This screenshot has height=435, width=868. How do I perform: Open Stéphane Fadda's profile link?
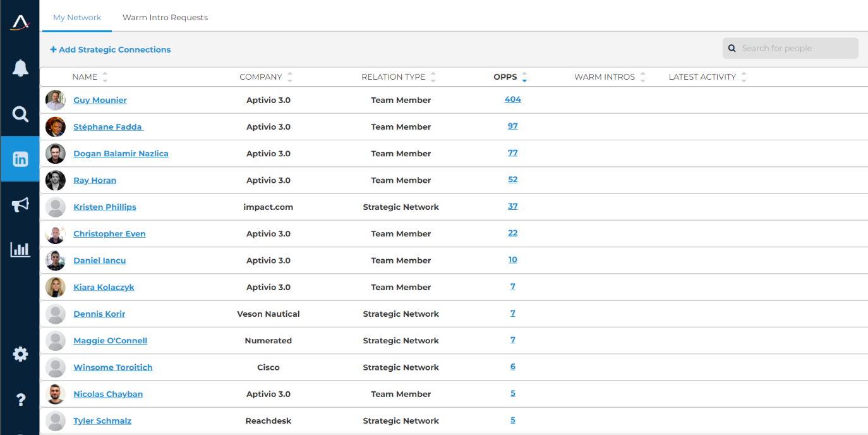pos(109,127)
